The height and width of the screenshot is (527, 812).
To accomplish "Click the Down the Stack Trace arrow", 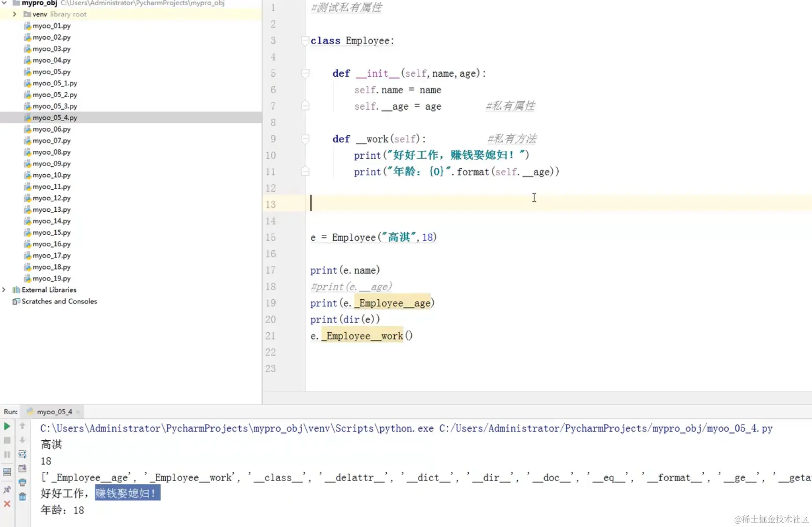I will (x=22, y=440).
